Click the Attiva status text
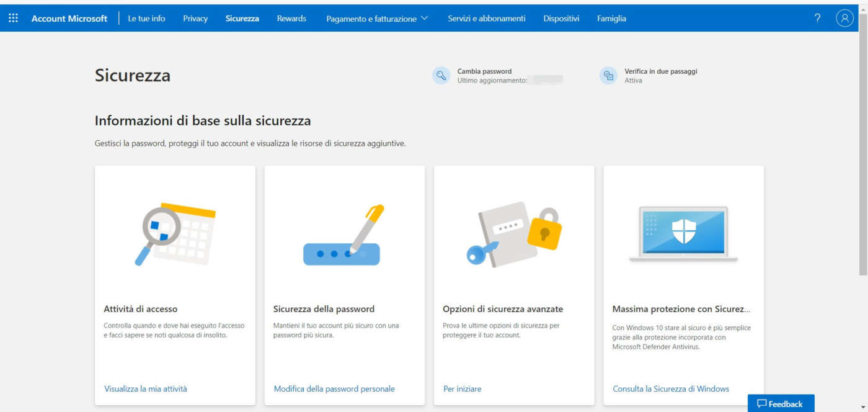 (634, 81)
